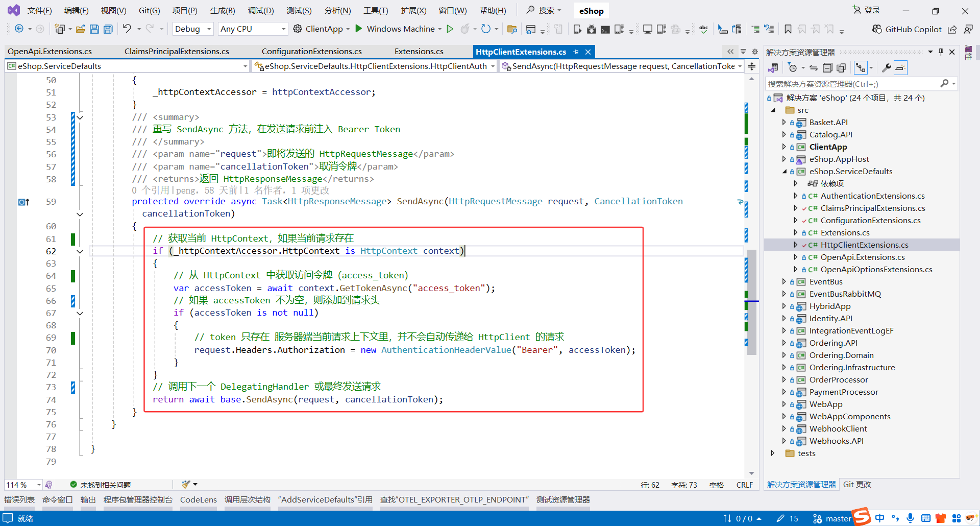This screenshot has height=526, width=980.
Task: Click the 未找到相关问题 status indicator
Action: (x=101, y=485)
